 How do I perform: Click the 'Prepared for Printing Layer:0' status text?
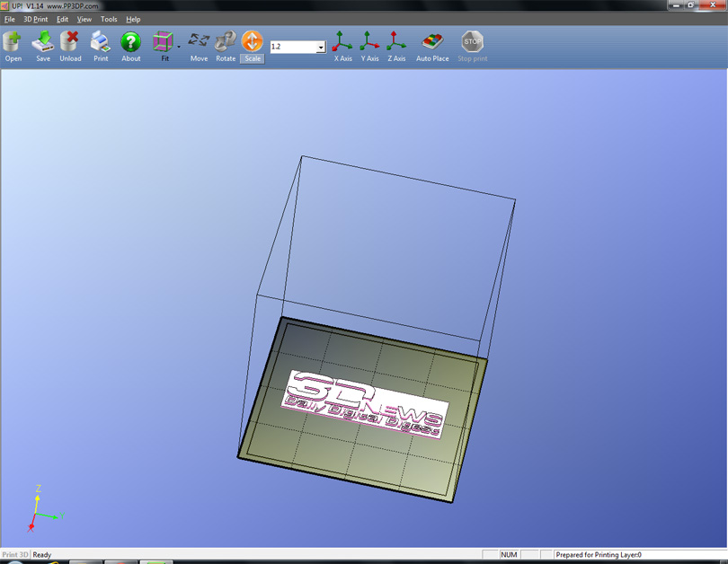[x=599, y=555]
